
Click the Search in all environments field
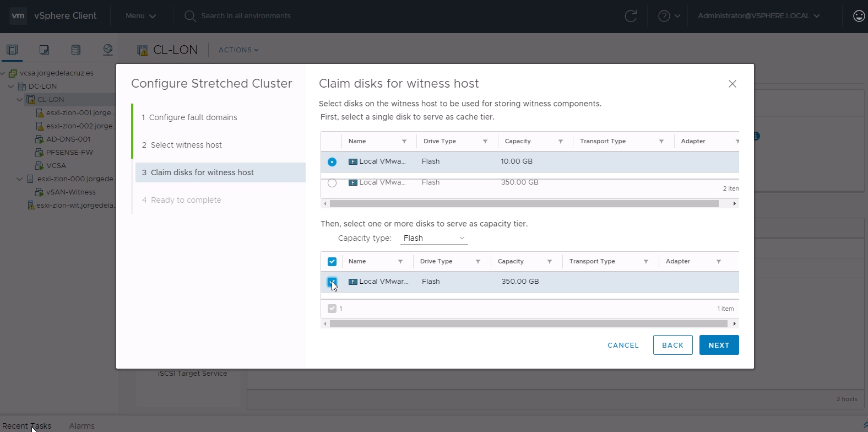point(246,16)
